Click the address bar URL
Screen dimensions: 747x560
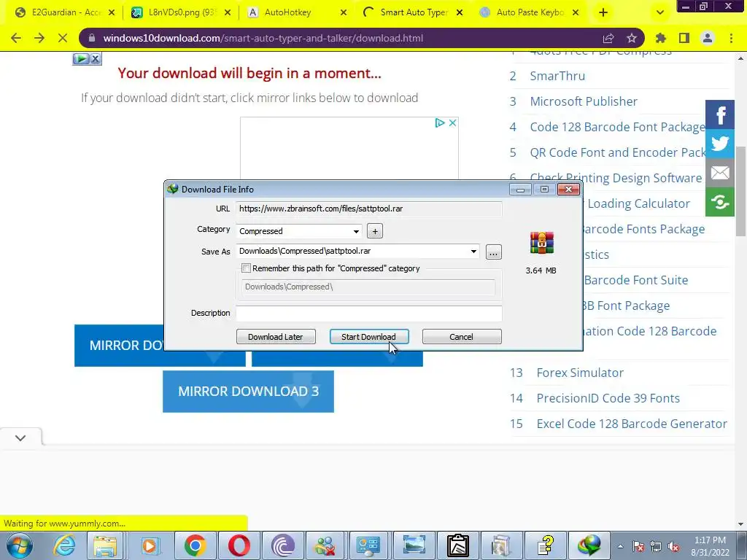pos(263,38)
